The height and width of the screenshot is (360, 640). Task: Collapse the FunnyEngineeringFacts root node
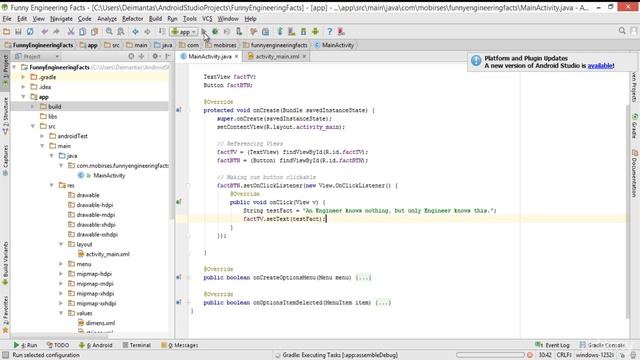[15, 67]
